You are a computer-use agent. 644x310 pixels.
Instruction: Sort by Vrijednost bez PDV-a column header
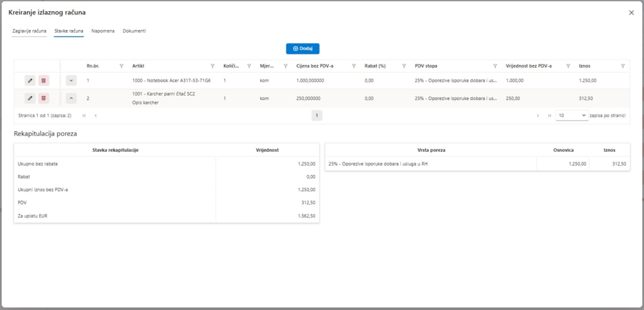pos(528,66)
